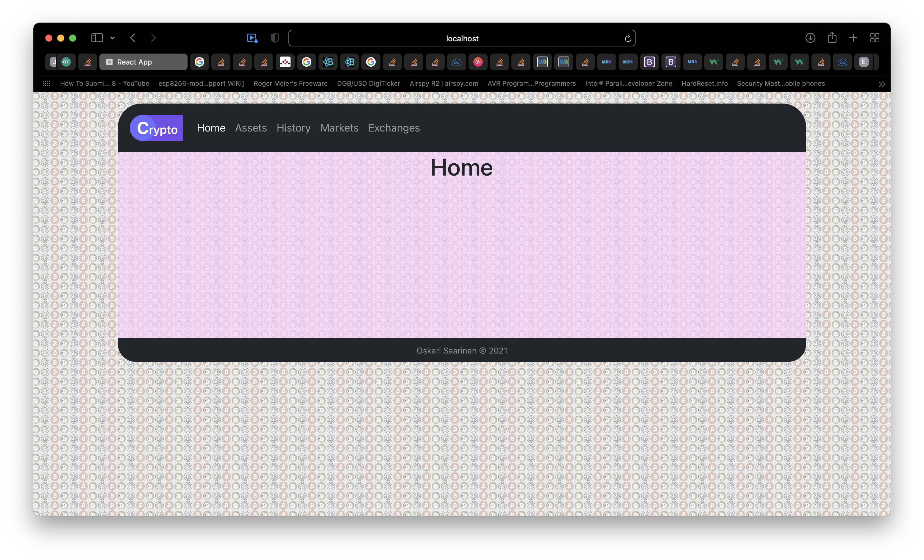The width and height of the screenshot is (924, 560).
Task: Open the Assets nav item
Action: coord(251,128)
